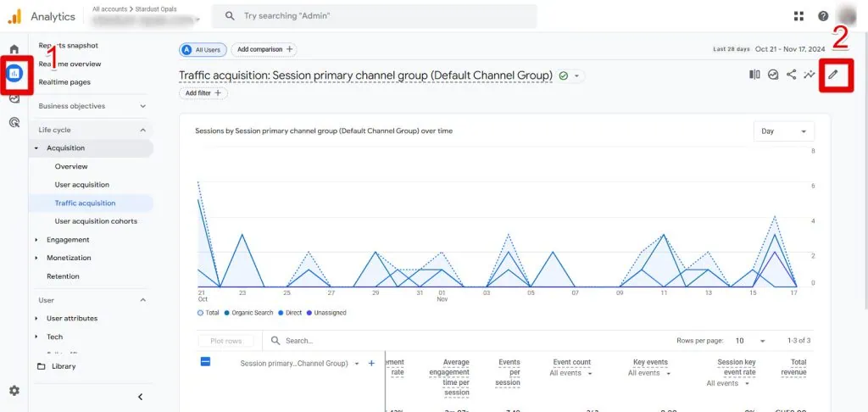
Task: Click the pencil Customize report icon
Action: (x=832, y=75)
